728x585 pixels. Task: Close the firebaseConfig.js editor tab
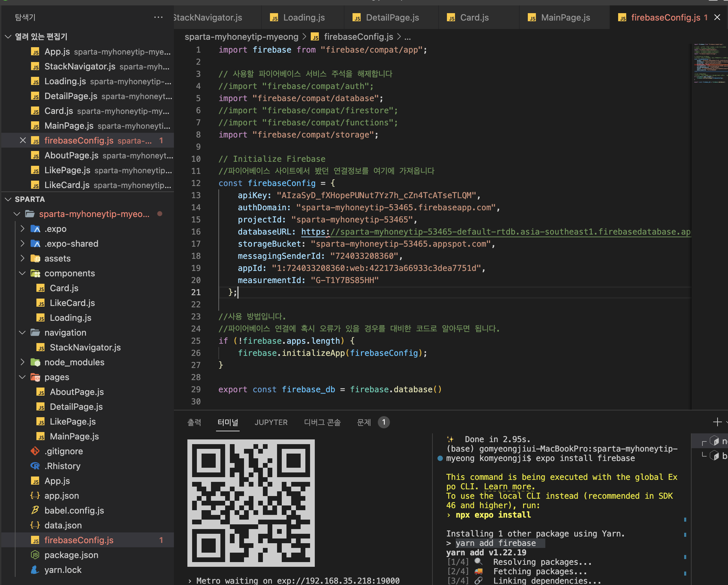(717, 17)
